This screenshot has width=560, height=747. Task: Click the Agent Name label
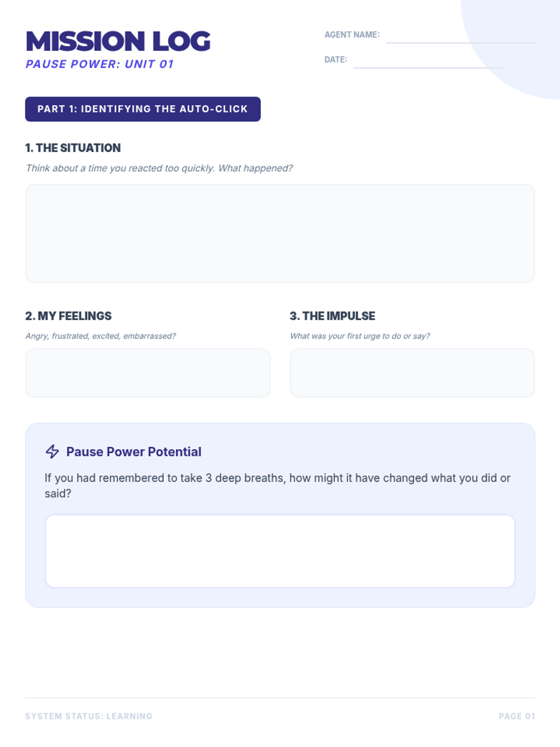coord(352,35)
